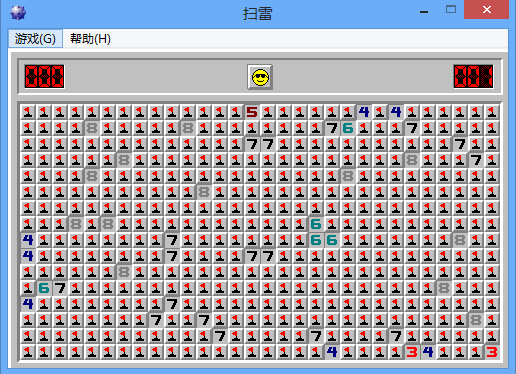Image resolution: width=516 pixels, height=374 pixels.
Task: Click the flag in the top-right corner cell
Action: [492, 112]
